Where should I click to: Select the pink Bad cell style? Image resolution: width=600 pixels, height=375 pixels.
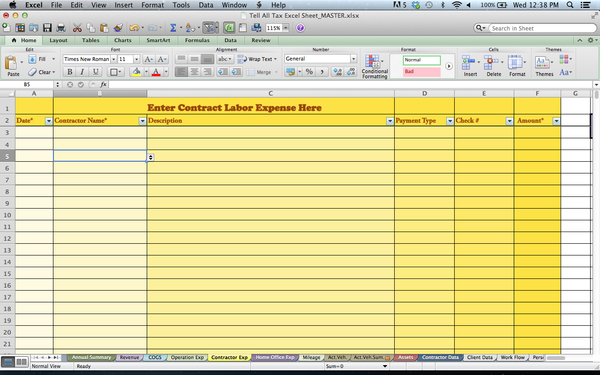tap(422, 72)
